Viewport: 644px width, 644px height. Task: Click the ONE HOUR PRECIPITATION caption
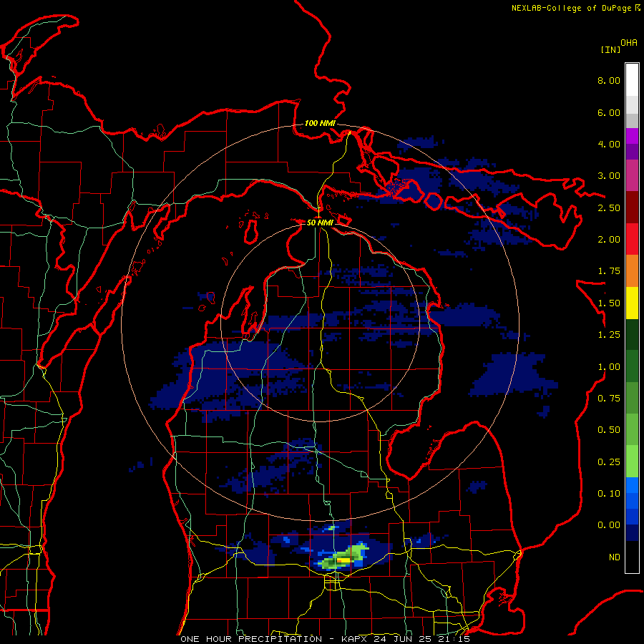(251, 639)
